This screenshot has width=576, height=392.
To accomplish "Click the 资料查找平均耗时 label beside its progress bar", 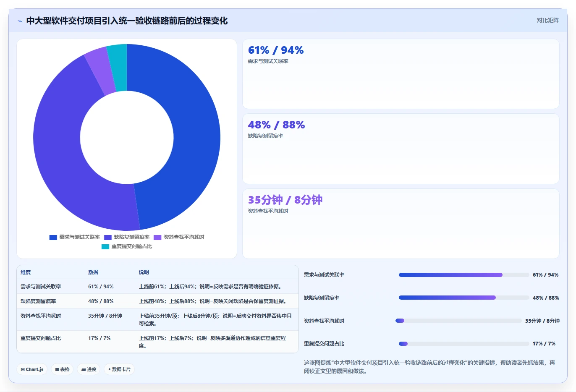I will [324, 321].
